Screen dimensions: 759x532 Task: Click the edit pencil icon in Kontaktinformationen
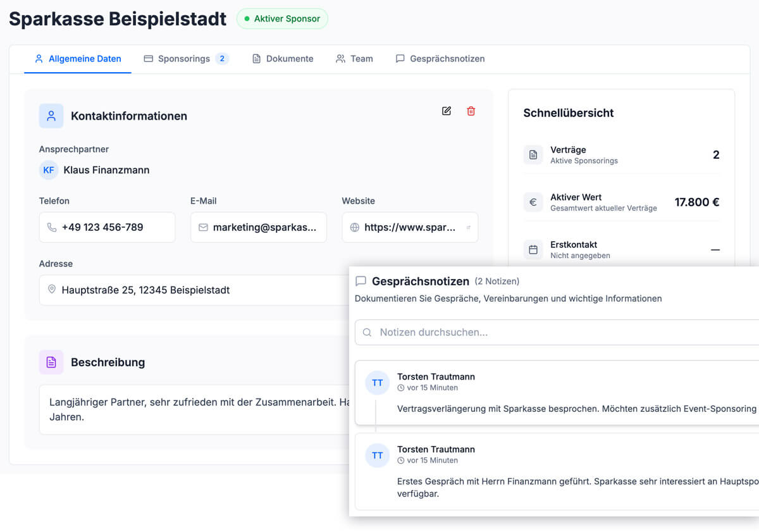[447, 111]
